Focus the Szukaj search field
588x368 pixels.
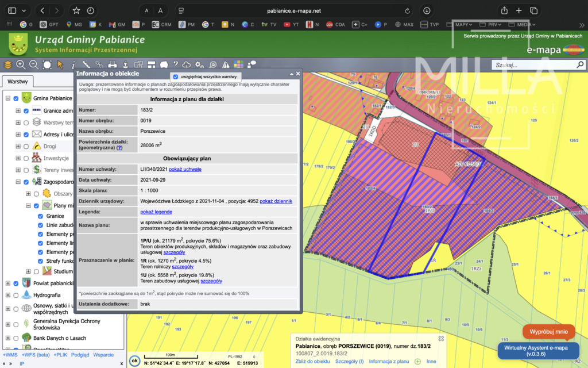pyautogui.click(x=534, y=65)
